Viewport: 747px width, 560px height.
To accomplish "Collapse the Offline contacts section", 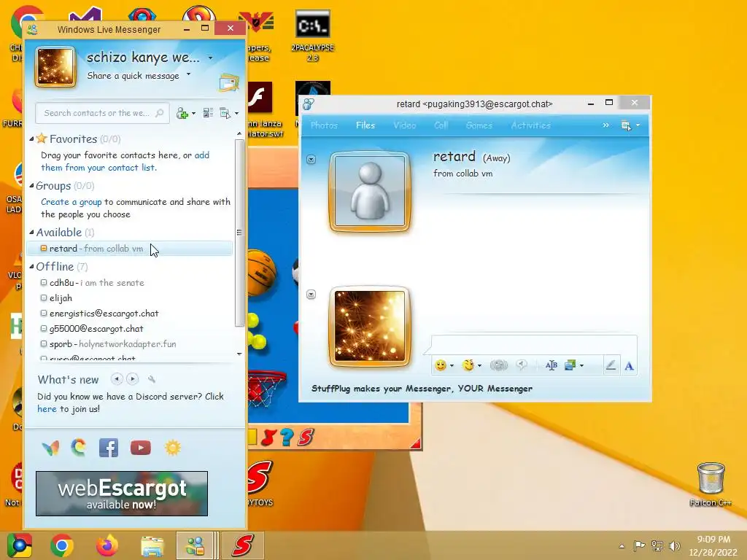I will point(31,267).
